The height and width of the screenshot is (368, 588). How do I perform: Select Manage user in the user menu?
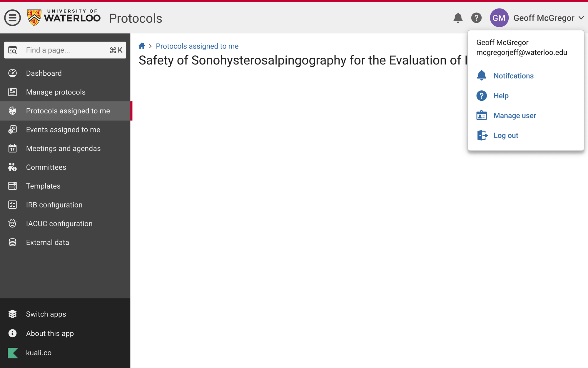[514, 116]
